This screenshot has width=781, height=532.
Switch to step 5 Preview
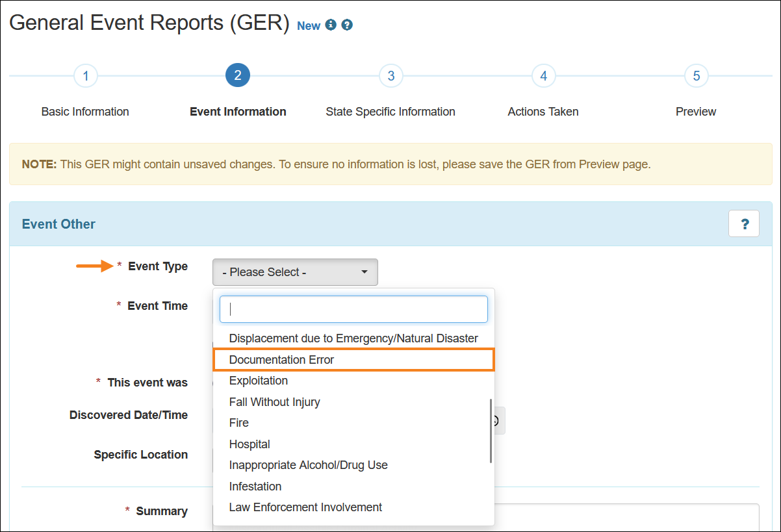pyautogui.click(x=696, y=76)
